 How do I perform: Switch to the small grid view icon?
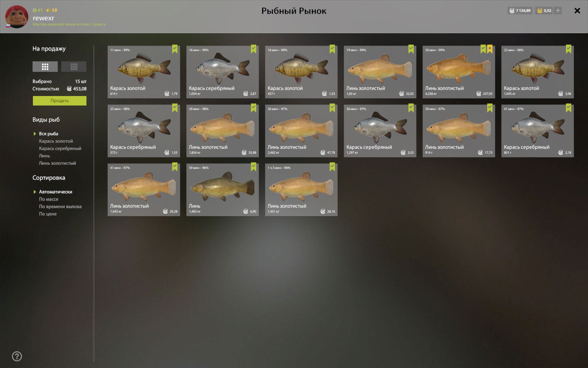[x=74, y=67]
